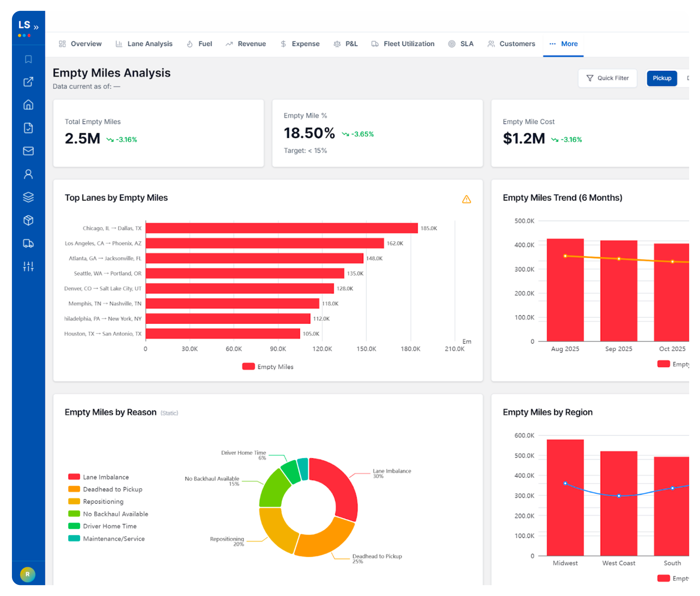Click the Chicago to Dallas bar
The width and height of the screenshot is (700, 596).
coord(282,228)
